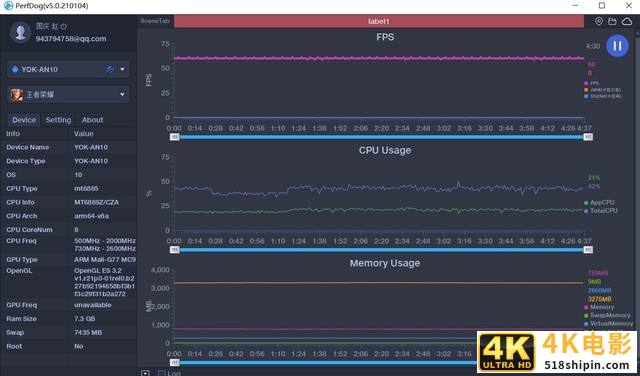Viewport: 640px width, 376px height.
Task: Click the CPU Usage chart right range handle
Action: [588, 250]
